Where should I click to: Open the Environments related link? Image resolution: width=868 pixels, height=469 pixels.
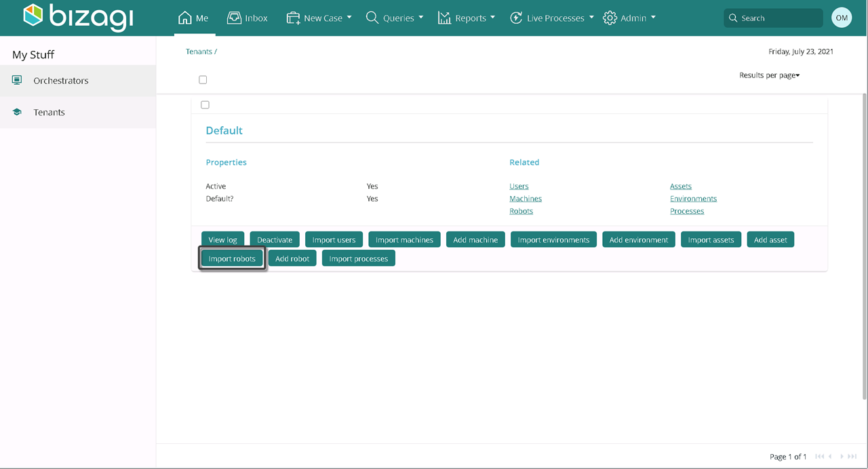693,199
